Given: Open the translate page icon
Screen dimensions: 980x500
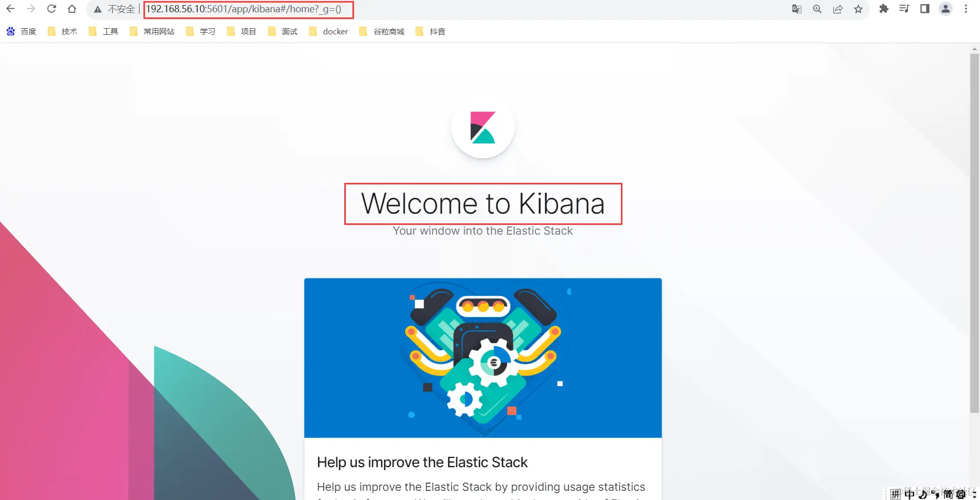Looking at the screenshot, I should (x=797, y=9).
